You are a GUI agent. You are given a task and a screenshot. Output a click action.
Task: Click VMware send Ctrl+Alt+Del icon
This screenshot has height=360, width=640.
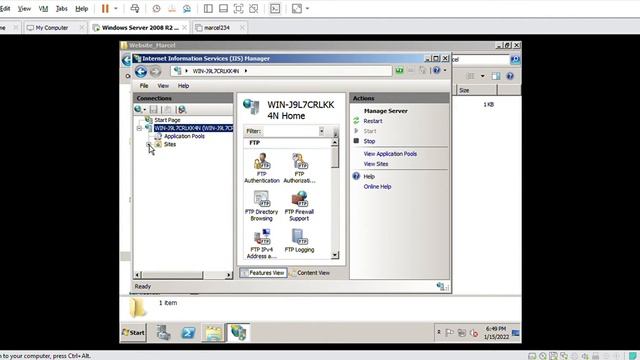tap(135, 8)
